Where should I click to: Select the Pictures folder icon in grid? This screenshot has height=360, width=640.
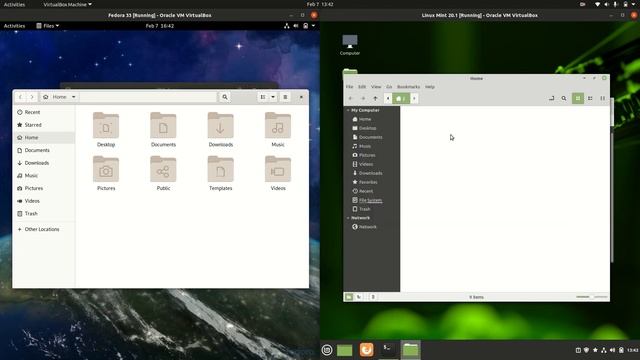pyautogui.click(x=106, y=169)
